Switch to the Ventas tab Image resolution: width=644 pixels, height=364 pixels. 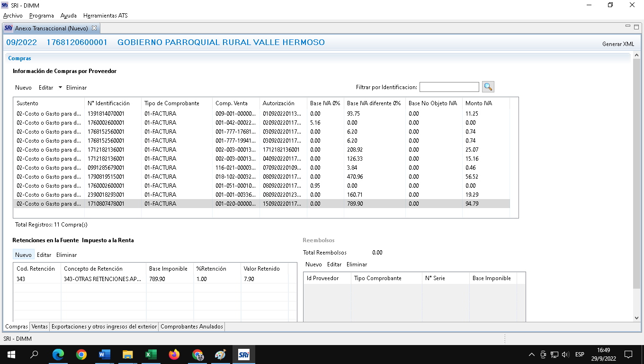tap(40, 327)
